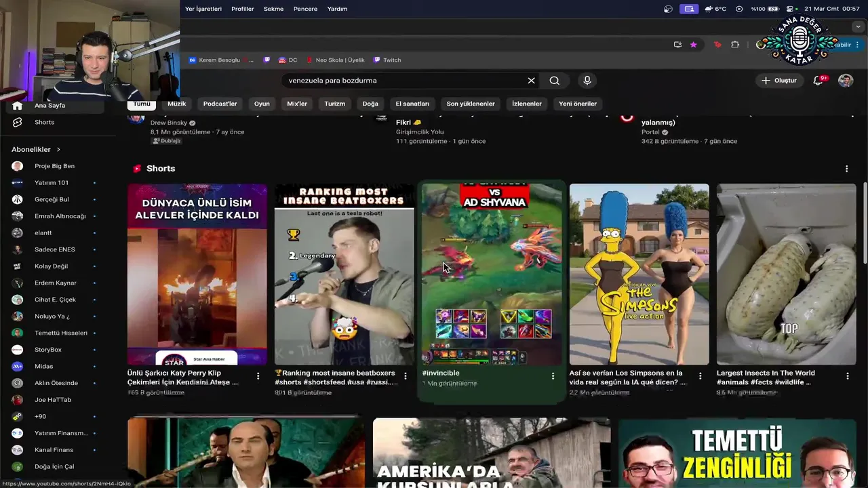The image size is (868, 488).
Task: Open the StoryBox subscription
Action: 54,350
